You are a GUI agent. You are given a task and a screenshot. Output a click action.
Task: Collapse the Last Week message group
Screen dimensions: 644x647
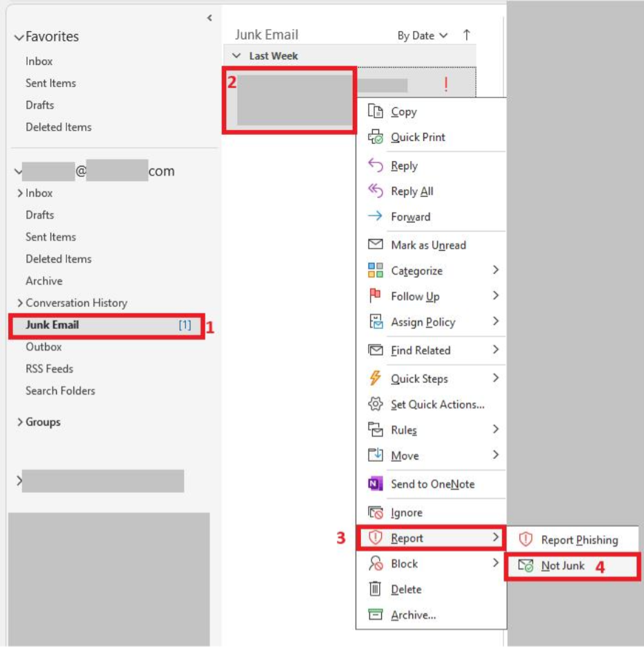coord(237,56)
